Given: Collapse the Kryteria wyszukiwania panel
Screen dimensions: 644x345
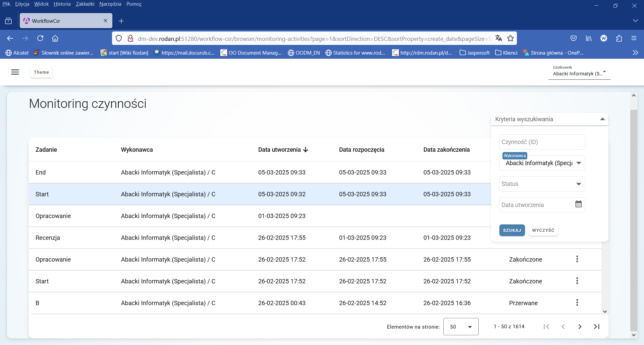Looking at the screenshot, I should click(x=602, y=119).
